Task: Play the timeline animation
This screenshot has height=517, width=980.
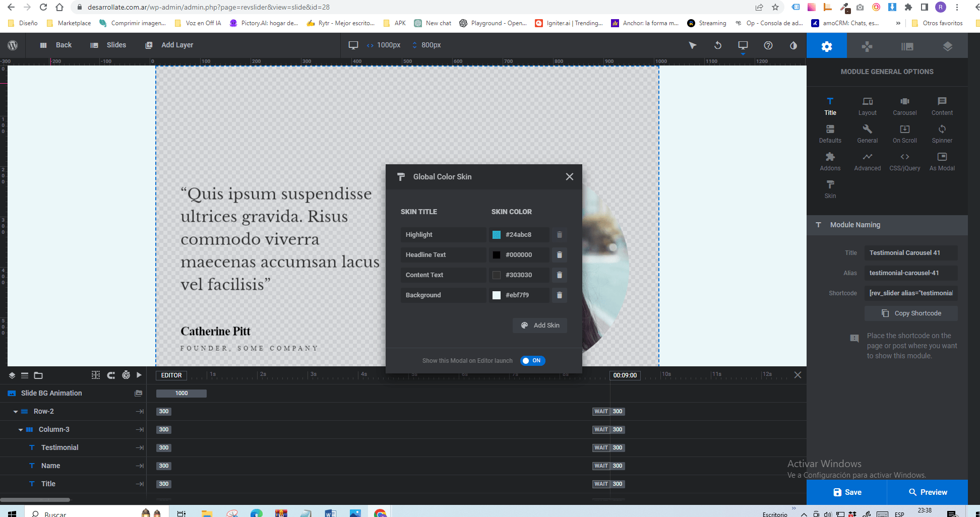Action: coord(139,375)
